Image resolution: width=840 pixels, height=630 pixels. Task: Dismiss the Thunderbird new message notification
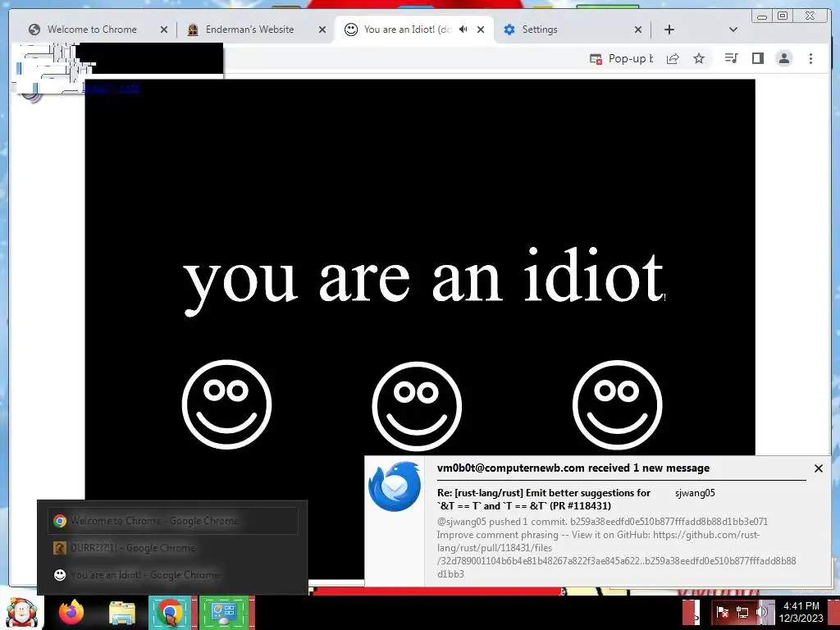[818, 468]
